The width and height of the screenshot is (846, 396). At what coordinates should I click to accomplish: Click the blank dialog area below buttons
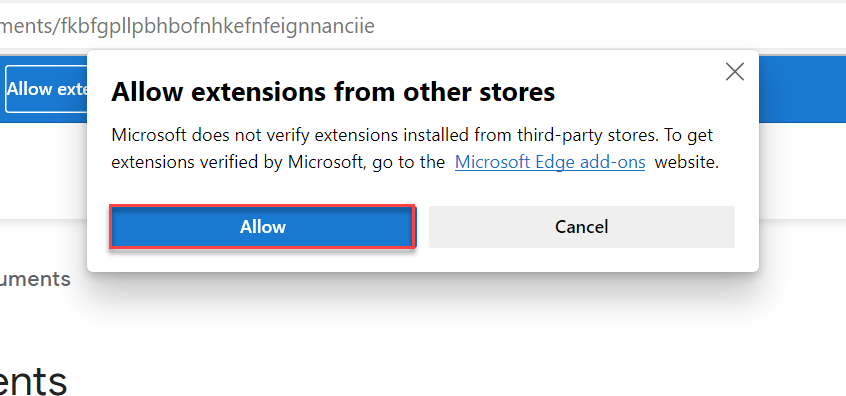point(422,260)
